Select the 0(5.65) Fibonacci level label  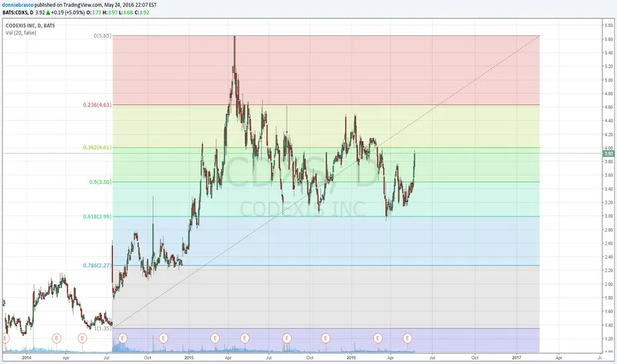pos(103,36)
